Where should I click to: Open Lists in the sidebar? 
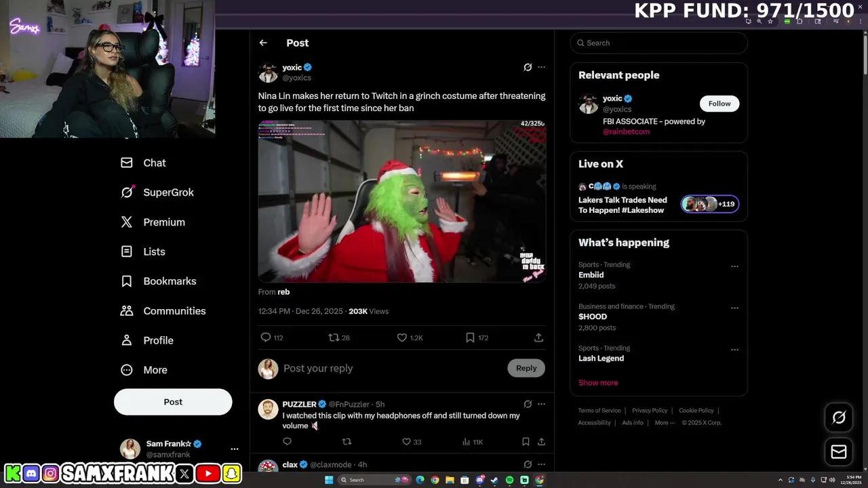click(142, 251)
